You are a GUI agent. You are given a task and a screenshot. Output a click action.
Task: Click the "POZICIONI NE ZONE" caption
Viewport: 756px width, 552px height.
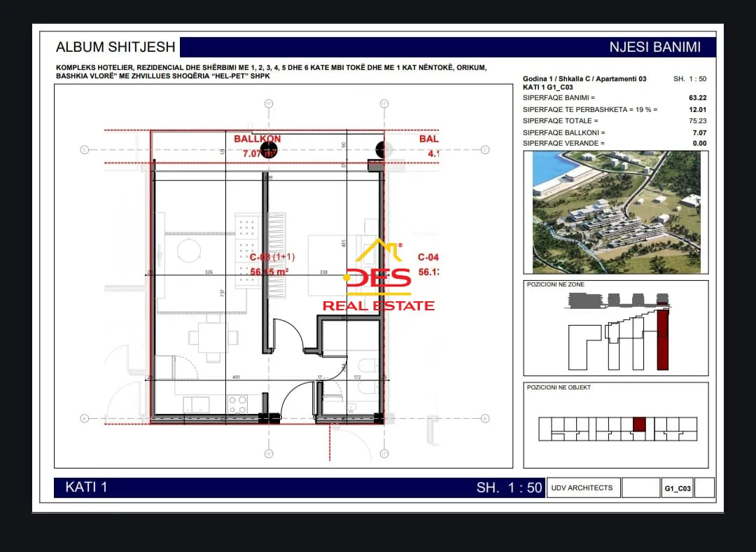pyautogui.click(x=555, y=284)
